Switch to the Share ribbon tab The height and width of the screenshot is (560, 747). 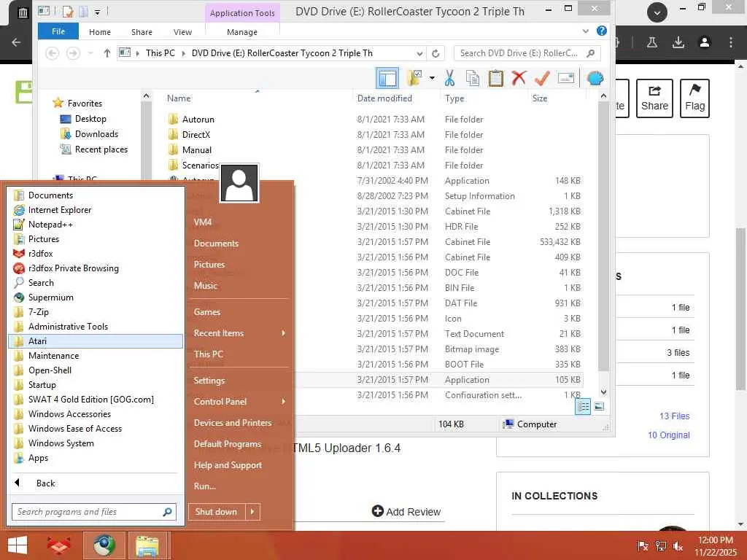pyautogui.click(x=142, y=32)
